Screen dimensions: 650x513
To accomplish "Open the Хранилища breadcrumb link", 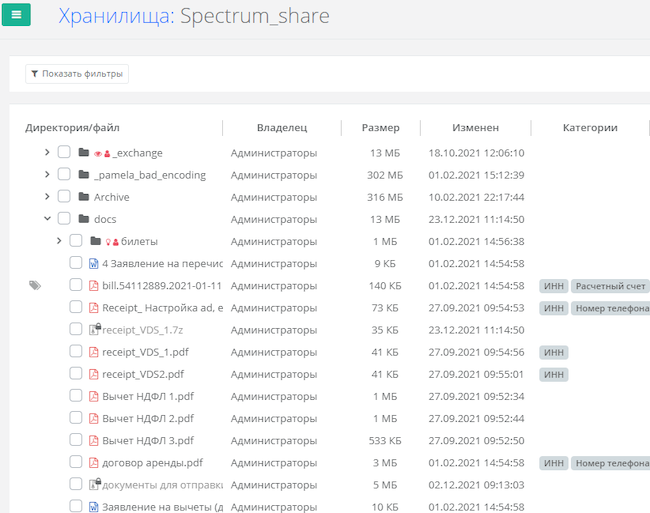I will pyautogui.click(x=113, y=16).
